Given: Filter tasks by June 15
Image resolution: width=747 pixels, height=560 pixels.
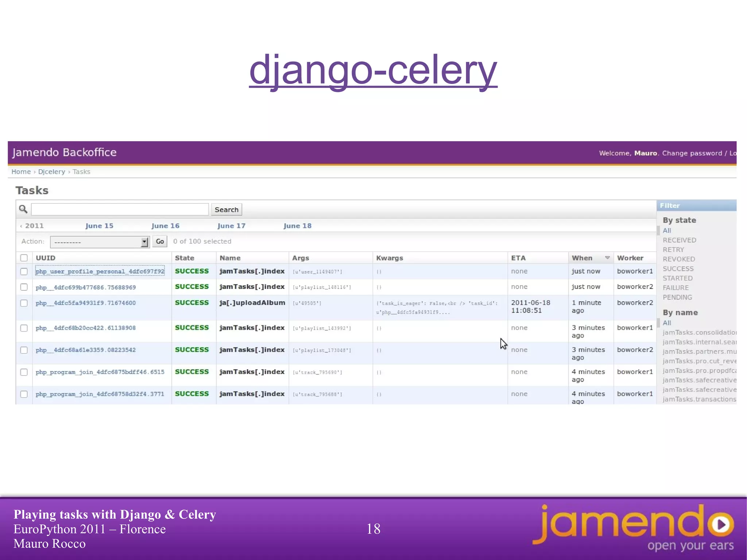Looking at the screenshot, I should point(99,226).
